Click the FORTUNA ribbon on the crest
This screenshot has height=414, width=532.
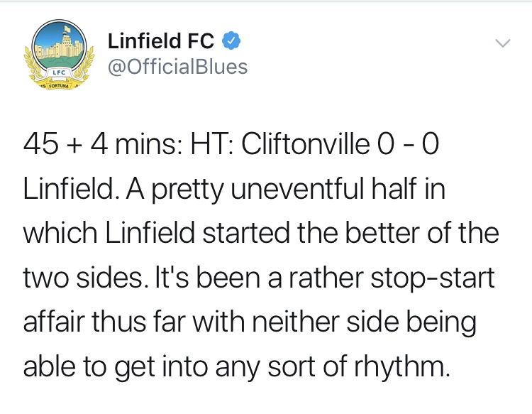[59, 86]
